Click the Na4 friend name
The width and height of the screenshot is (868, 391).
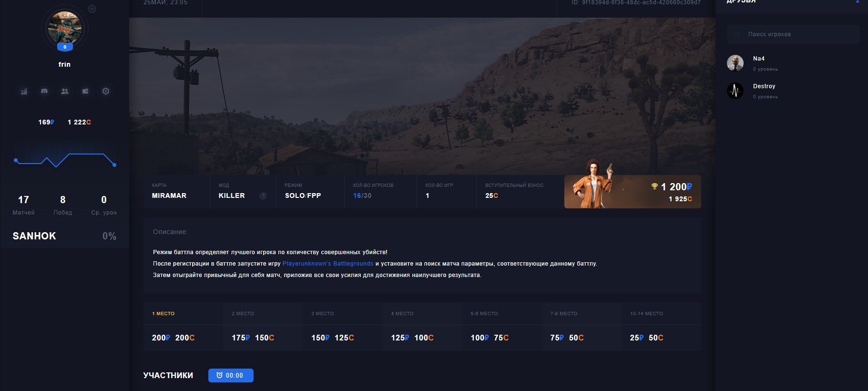[x=759, y=59]
